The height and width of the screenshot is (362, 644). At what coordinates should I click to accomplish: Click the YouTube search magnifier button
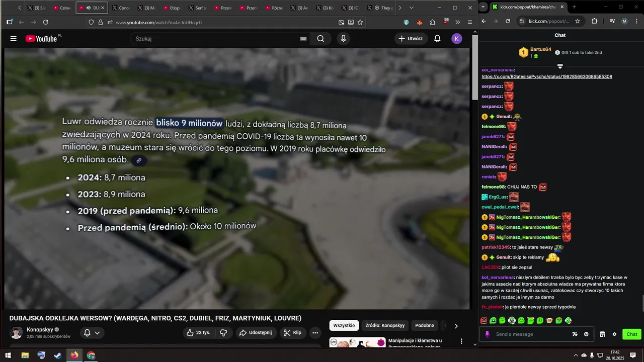pyautogui.click(x=320, y=39)
